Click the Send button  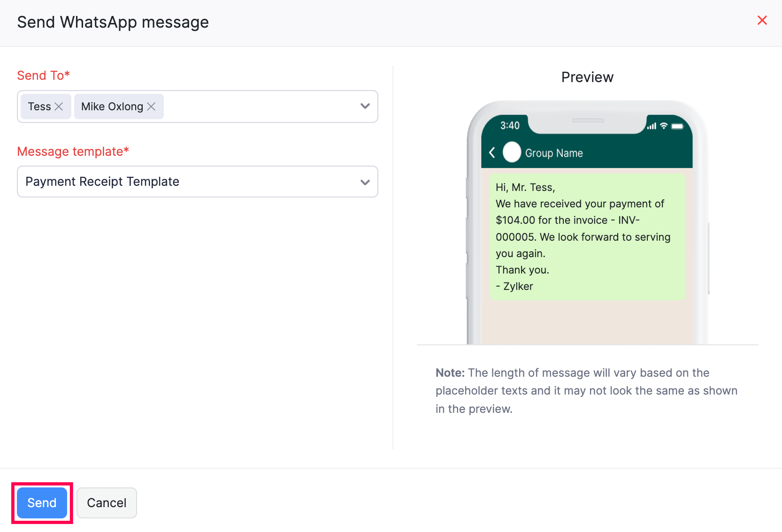pos(41,502)
